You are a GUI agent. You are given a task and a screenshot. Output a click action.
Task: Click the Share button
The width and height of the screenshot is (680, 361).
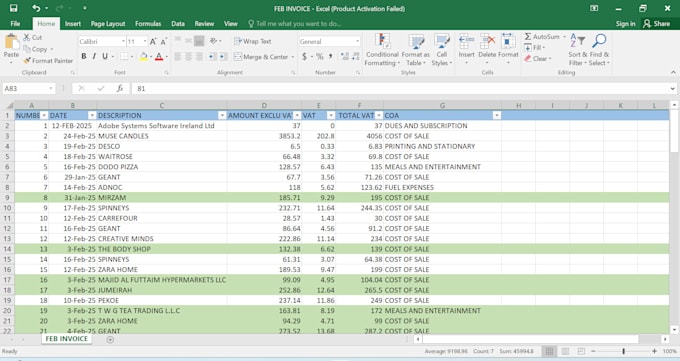(657, 23)
